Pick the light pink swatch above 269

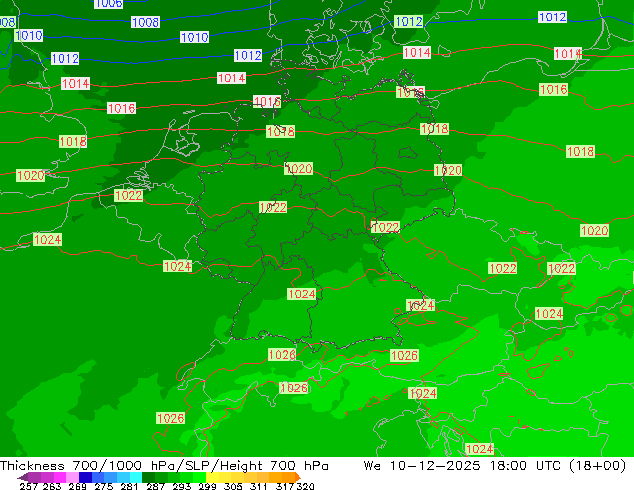pyautogui.click(x=72, y=477)
